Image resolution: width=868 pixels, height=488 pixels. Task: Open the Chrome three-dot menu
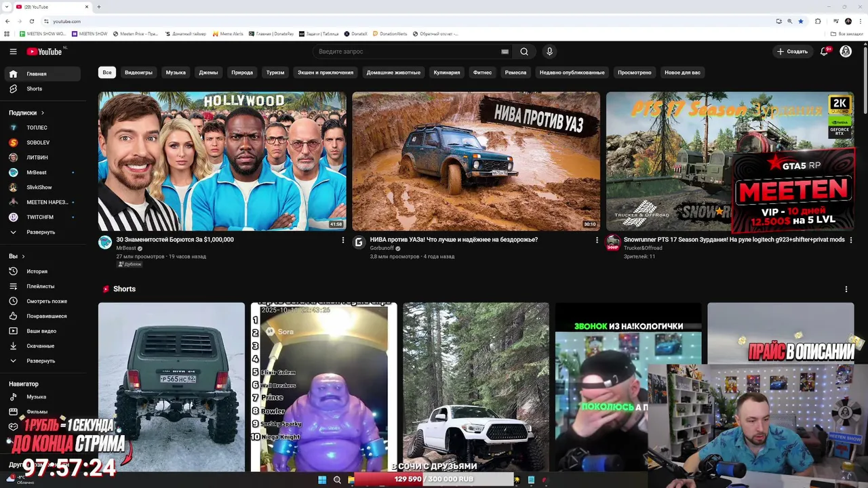859,21
